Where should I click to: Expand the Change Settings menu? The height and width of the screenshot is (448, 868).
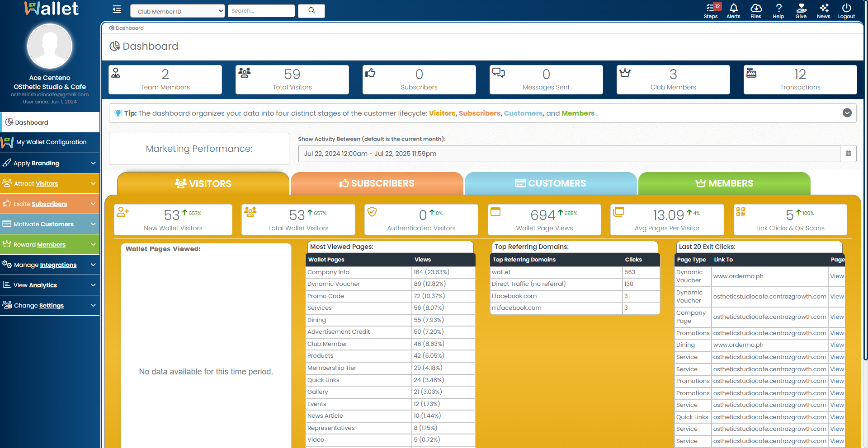50,305
